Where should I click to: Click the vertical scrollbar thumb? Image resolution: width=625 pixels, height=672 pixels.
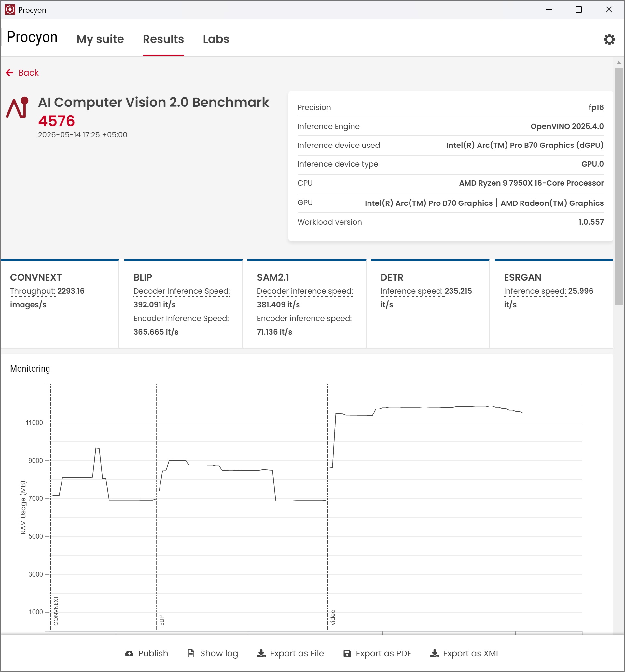tap(618, 186)
